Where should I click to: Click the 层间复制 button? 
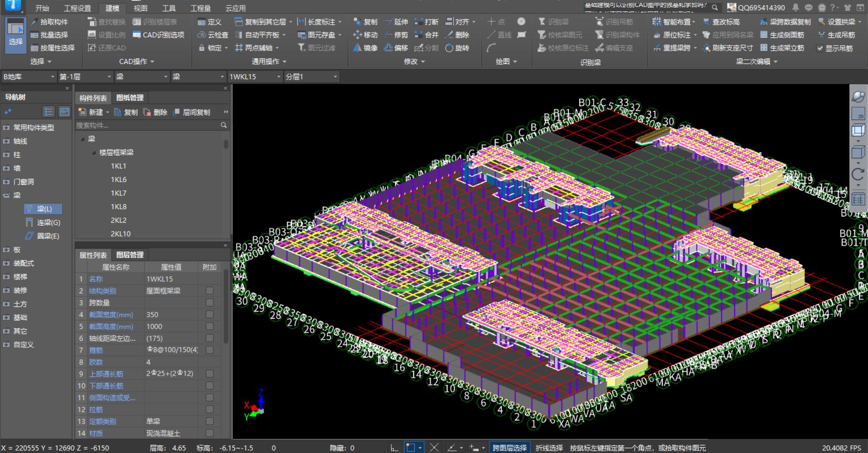point(192,112)
